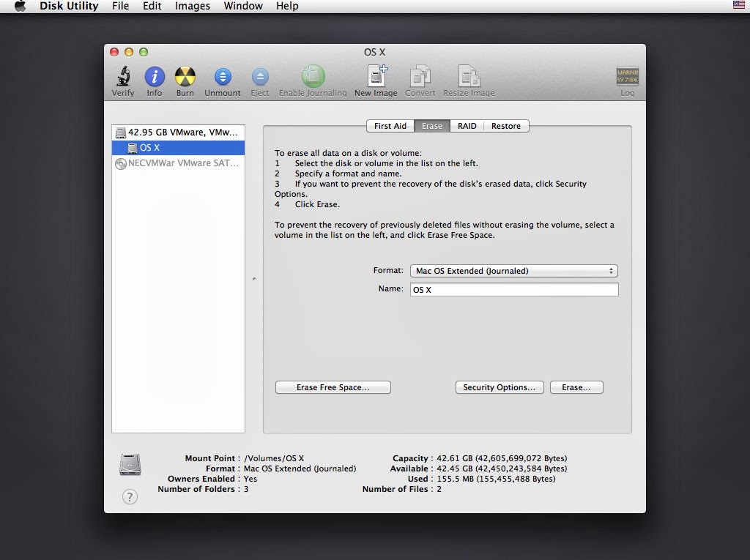Click the help question mark button
The image size is (750, 560).
click(x=130, y=497)
